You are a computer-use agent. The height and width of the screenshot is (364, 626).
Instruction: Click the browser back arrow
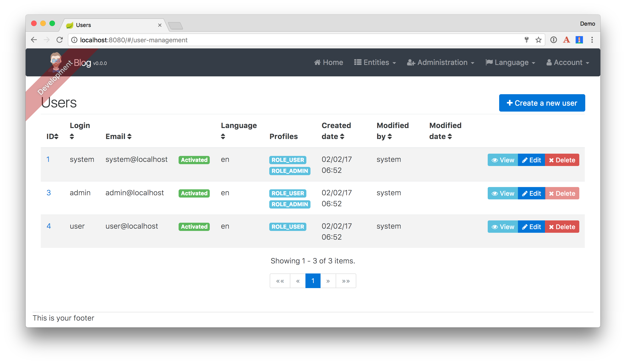tap(34, 40)
